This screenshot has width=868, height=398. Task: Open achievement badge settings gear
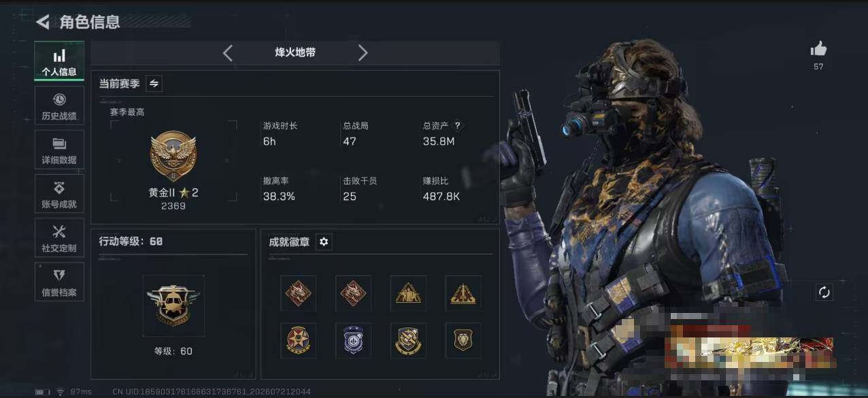(x=324, y=242)
